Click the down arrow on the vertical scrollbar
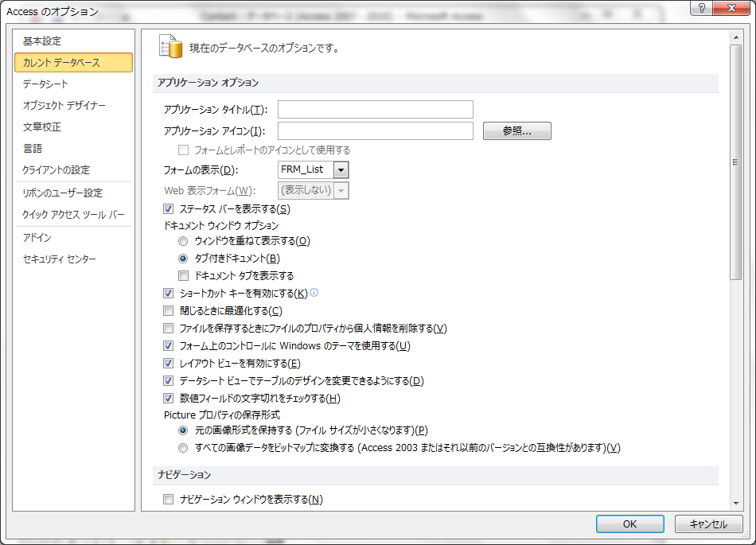This screenshot has width=756, height=545. [x=735, y=503]
